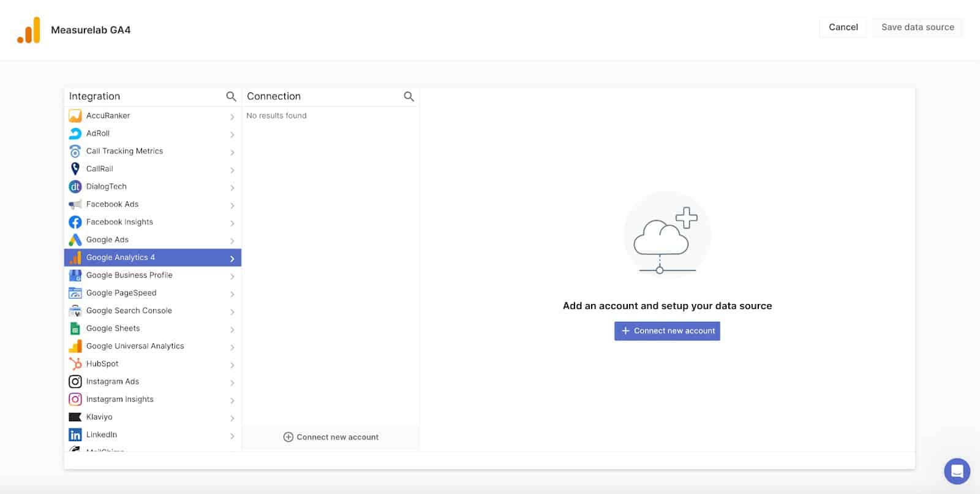Click the cloud plus illustration

[667, 235]
